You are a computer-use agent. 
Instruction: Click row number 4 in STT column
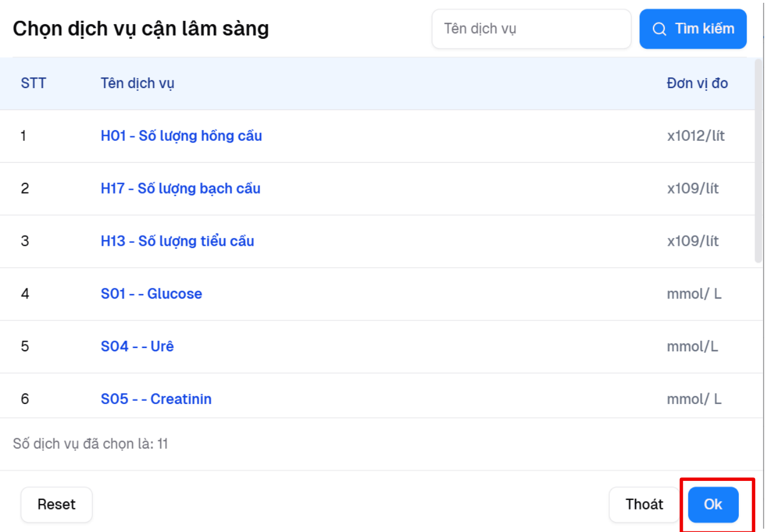25,294
